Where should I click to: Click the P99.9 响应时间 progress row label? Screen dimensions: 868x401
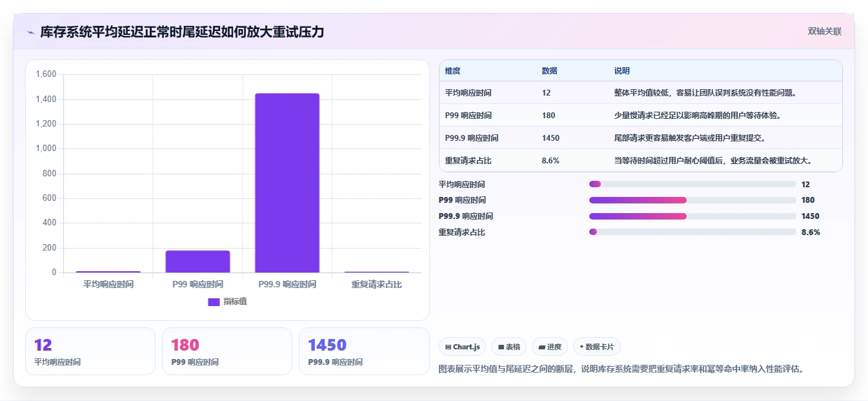coord(465,216)
